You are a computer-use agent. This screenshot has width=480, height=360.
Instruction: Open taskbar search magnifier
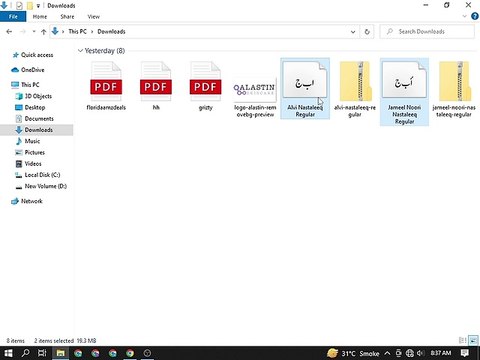[x=25, y=353]
